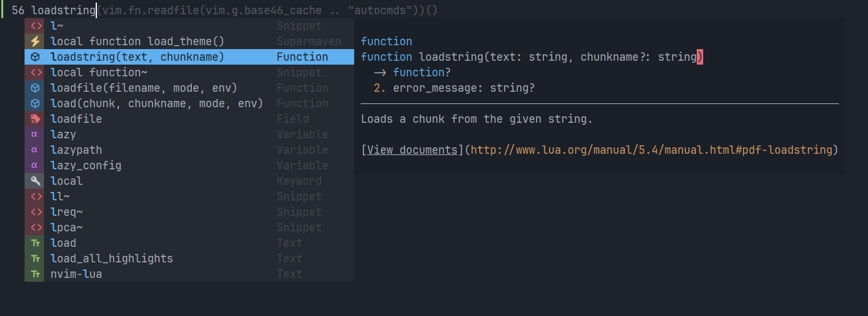
Task: Pick the lazy_config variable completion
Action: 189,165
